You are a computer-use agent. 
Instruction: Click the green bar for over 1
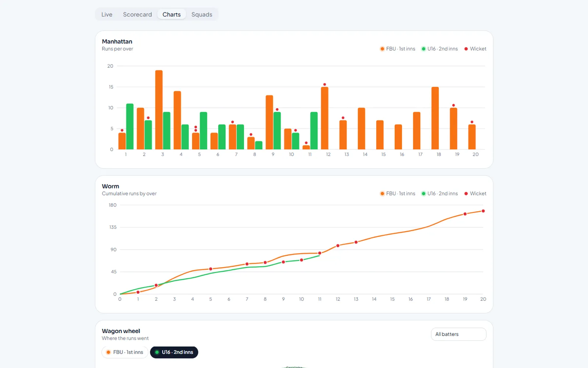coord(130,127)
